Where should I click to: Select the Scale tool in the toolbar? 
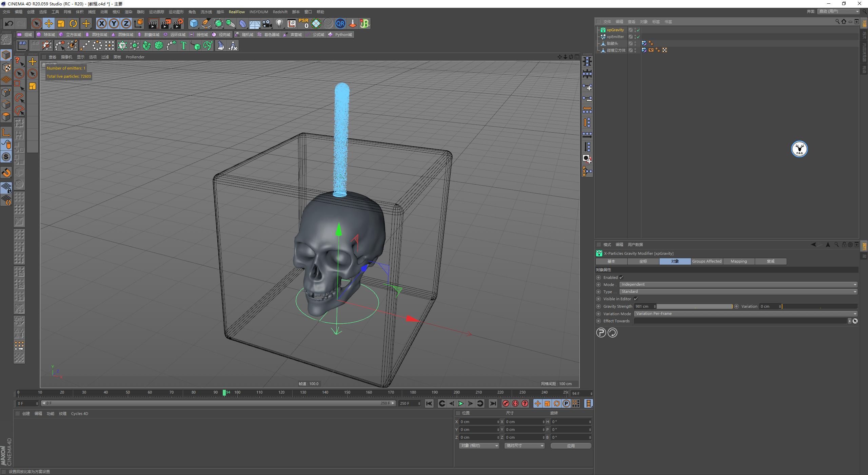pos(61,23)
